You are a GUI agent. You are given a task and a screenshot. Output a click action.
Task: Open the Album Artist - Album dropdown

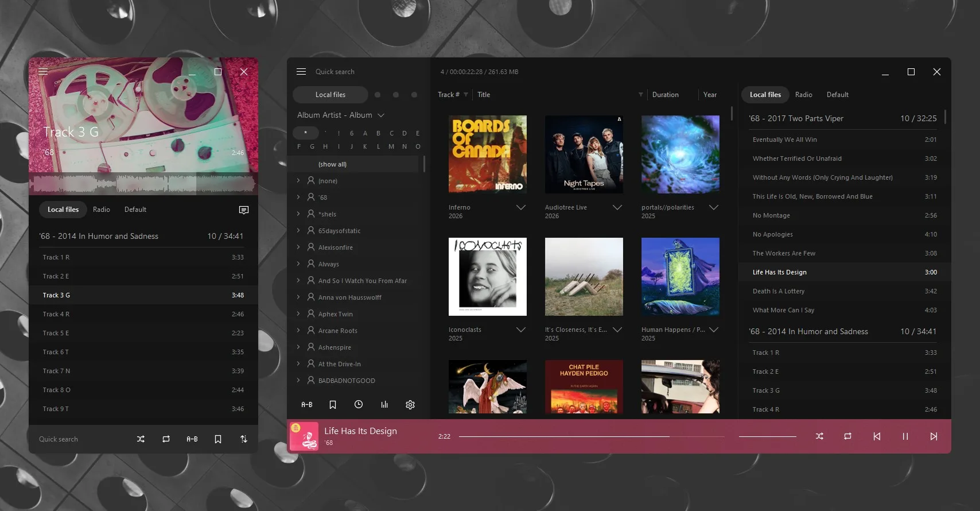tap(341, 115)
